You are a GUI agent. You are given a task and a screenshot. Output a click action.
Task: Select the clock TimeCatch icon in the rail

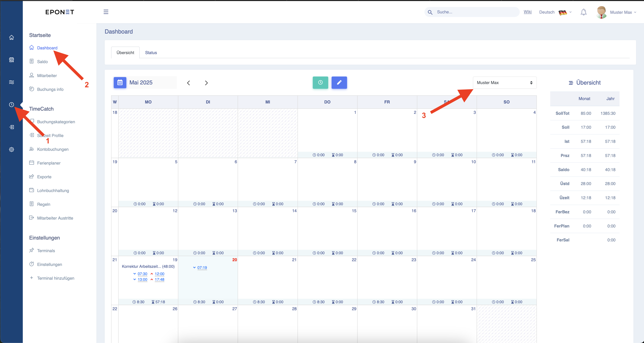[11, 105]
